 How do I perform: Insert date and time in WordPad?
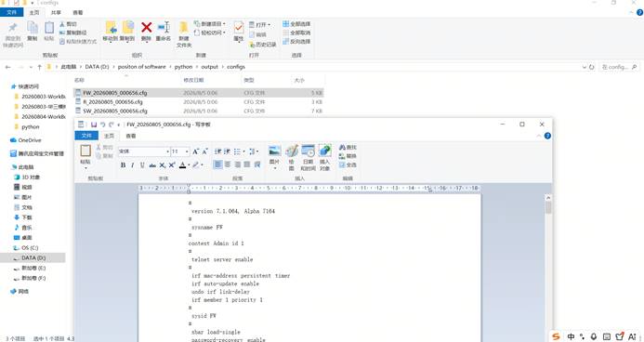click(308, 157)
